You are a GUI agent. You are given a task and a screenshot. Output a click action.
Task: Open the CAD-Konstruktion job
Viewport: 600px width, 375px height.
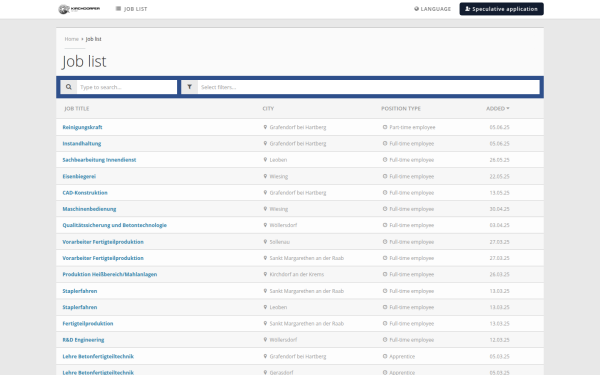(85, 193)
